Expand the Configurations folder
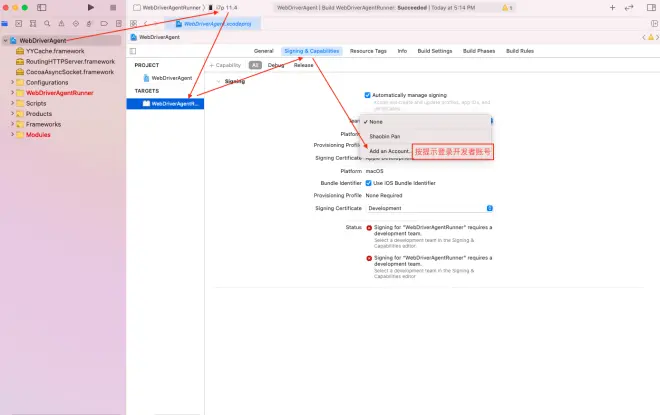Image resolution: width=660 pixels, height=415 pixels. pos(12,82)
